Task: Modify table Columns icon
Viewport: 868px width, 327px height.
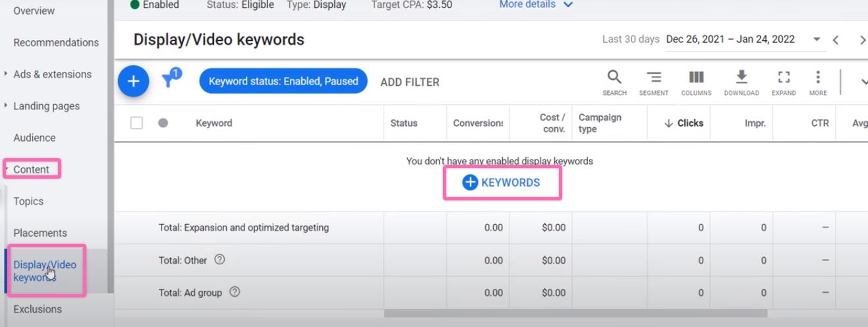Action: click(696, 82)
